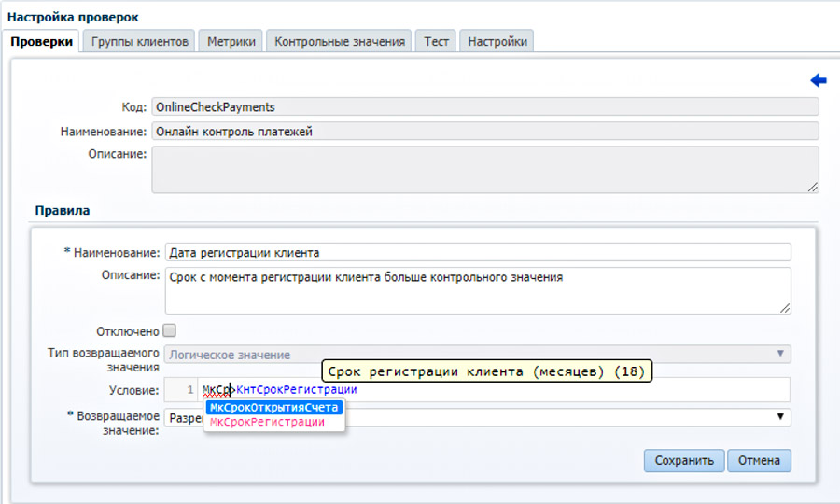Click the Условие code editor field
This screenshot has height=504, width=840.
(x=560, y=390)
